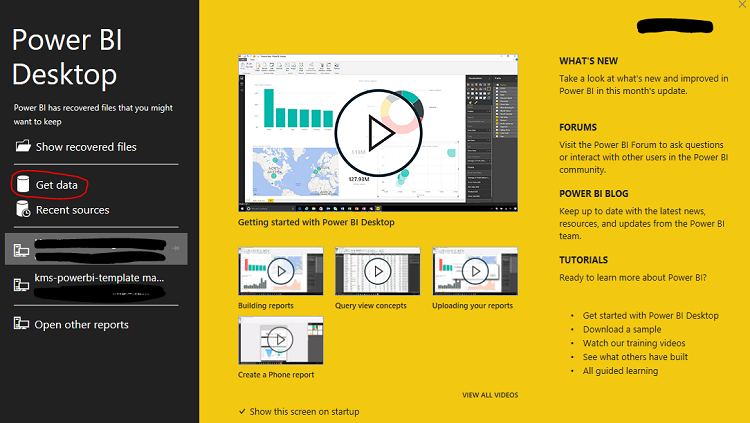Click the Recent sources database clock icon
This screenshot has height=423, width=750.
tap(23, 209)
